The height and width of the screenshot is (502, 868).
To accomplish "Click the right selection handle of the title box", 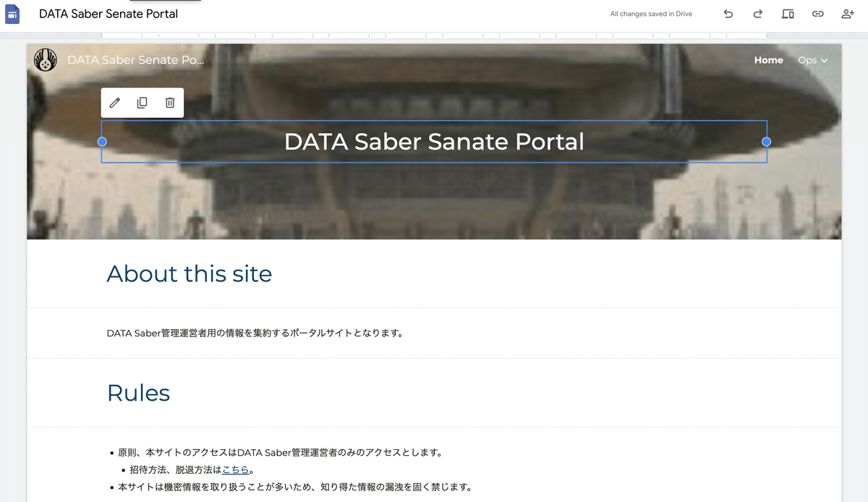I will coord(767,142).
